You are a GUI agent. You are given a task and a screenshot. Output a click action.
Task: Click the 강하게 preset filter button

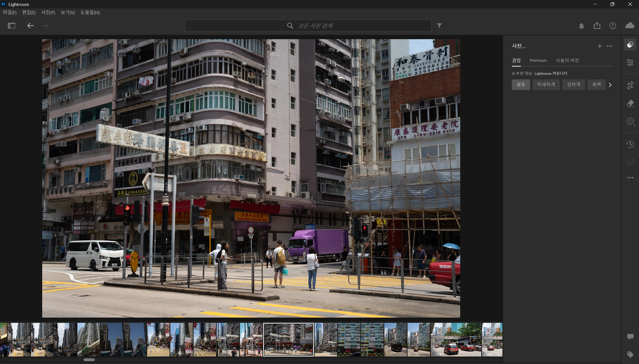573,85
